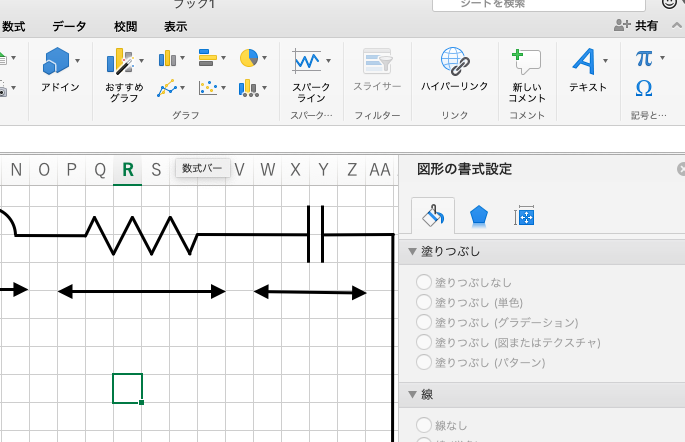Viewport: 685px width, 442px height.
Task: Select the resistor zigzag shape
Action: tap(142, 235)
